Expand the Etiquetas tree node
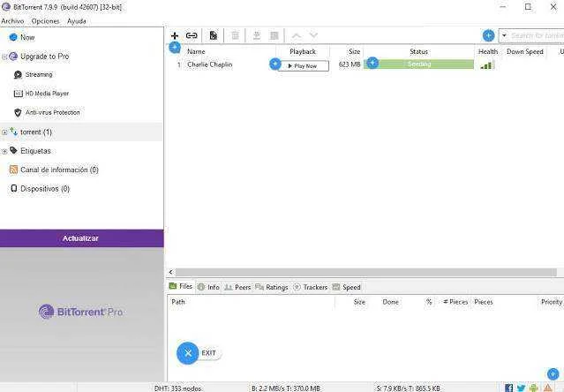The image size is (564, 392). 4,151
